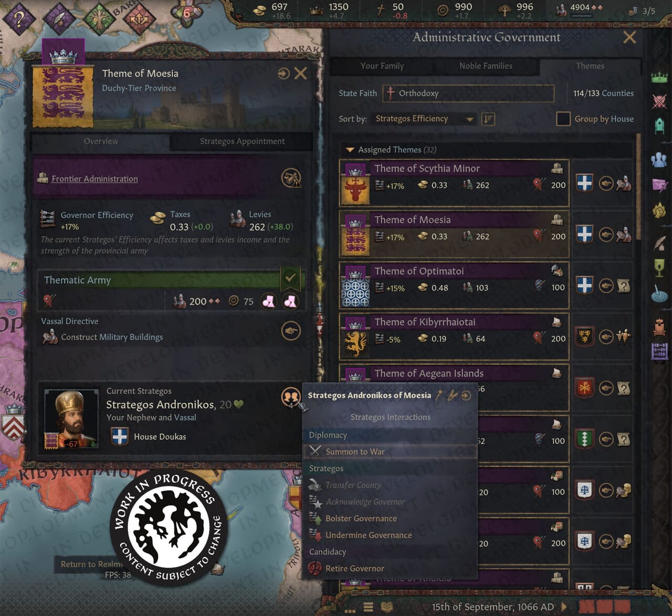This screenshot has height=616, width=672.
Task: Click the pause game speed arrow
Action: (564, 607)
